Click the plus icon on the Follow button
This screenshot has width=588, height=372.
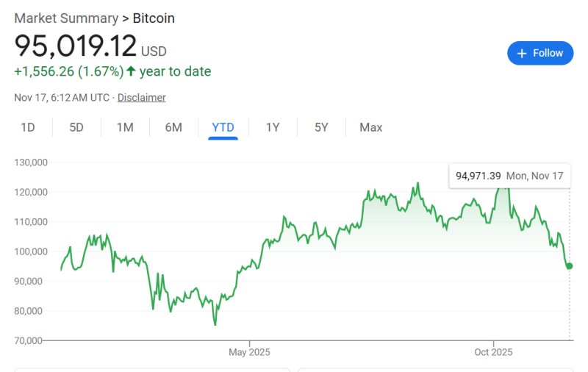click(x=523, y=53)
